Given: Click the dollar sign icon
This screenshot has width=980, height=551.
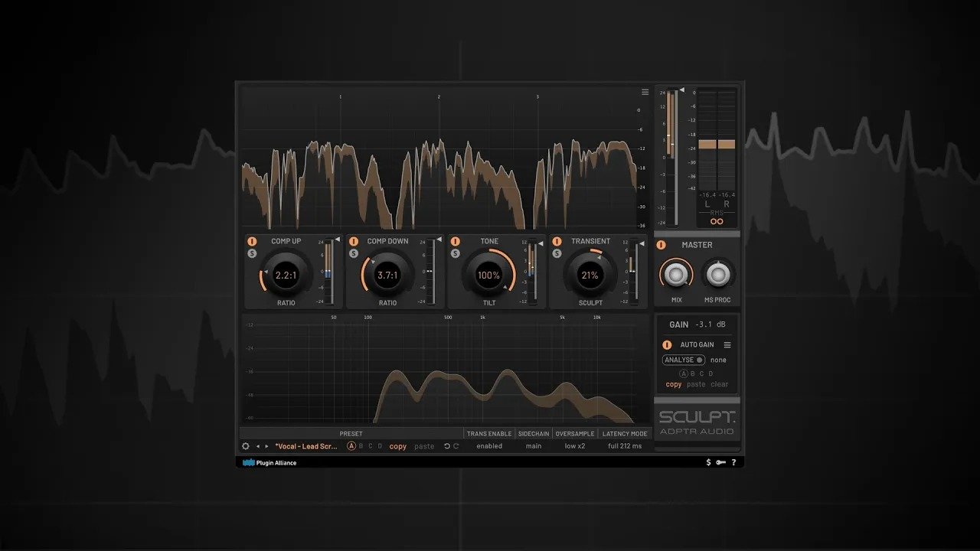Looking at the screenshot, I should (708, 462).
